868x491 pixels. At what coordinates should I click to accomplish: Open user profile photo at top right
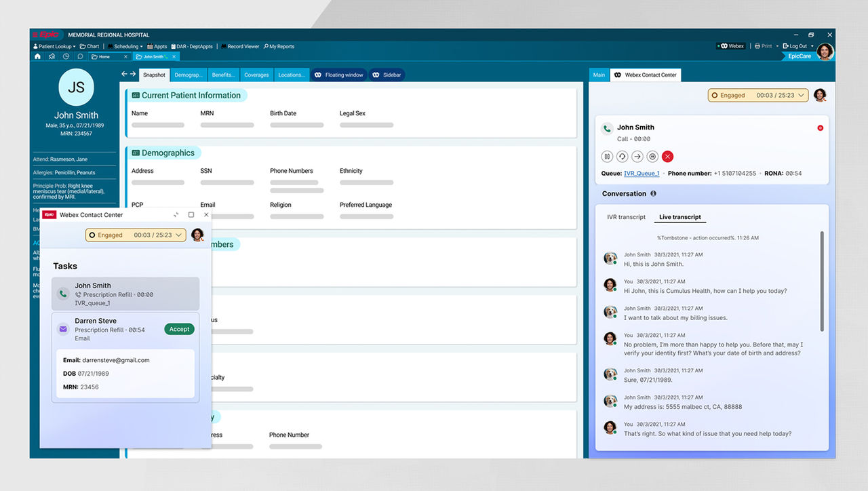point(825,52)
